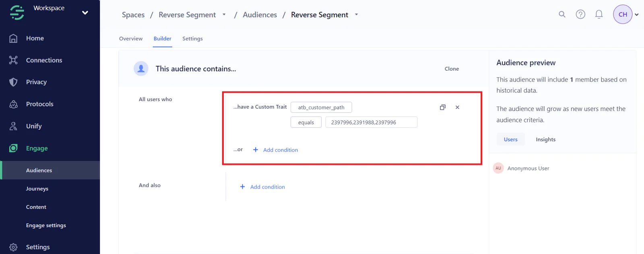Click Add condition under And also
This screenshot has height=254, width=644.
(x=262, y=187)
